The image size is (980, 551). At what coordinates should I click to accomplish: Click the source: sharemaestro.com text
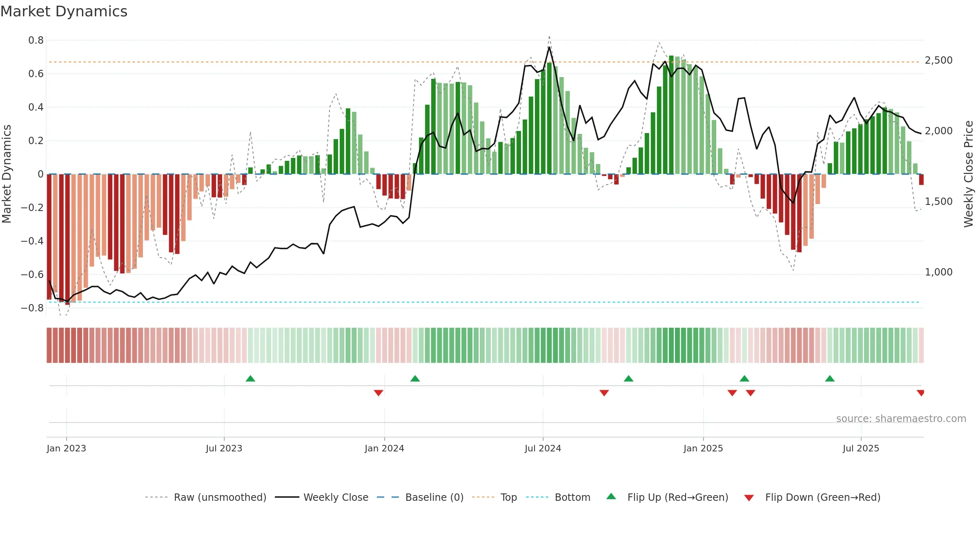pyautogui.click(x=901, y=418)
